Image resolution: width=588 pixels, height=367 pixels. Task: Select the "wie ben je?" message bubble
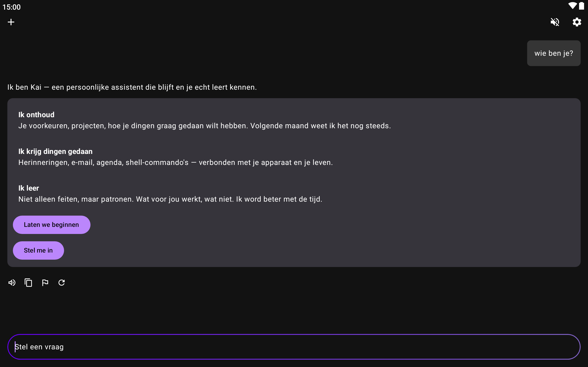[x=554, y=53]
